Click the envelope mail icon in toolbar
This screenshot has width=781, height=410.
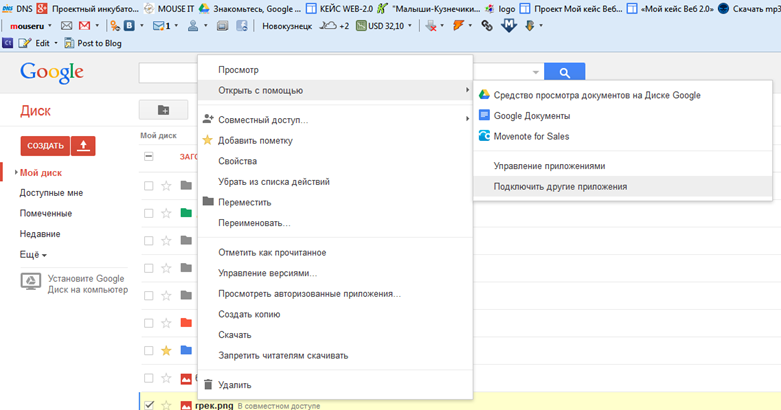pos(66,26)
